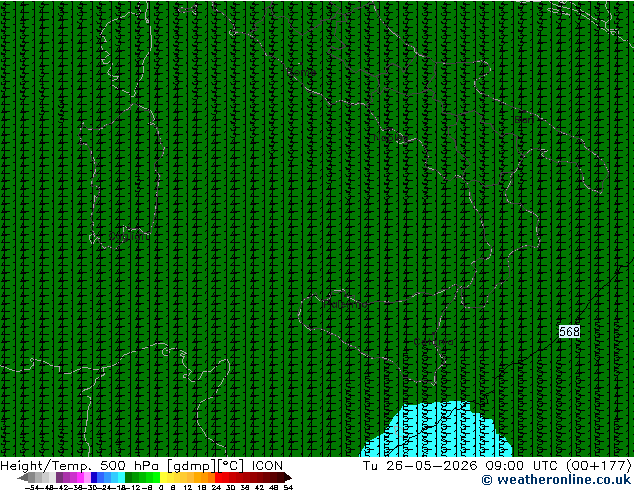634x490 pixels.
Task: Open the weatheronline.co.uk website link
Action: tap(556, 480)
